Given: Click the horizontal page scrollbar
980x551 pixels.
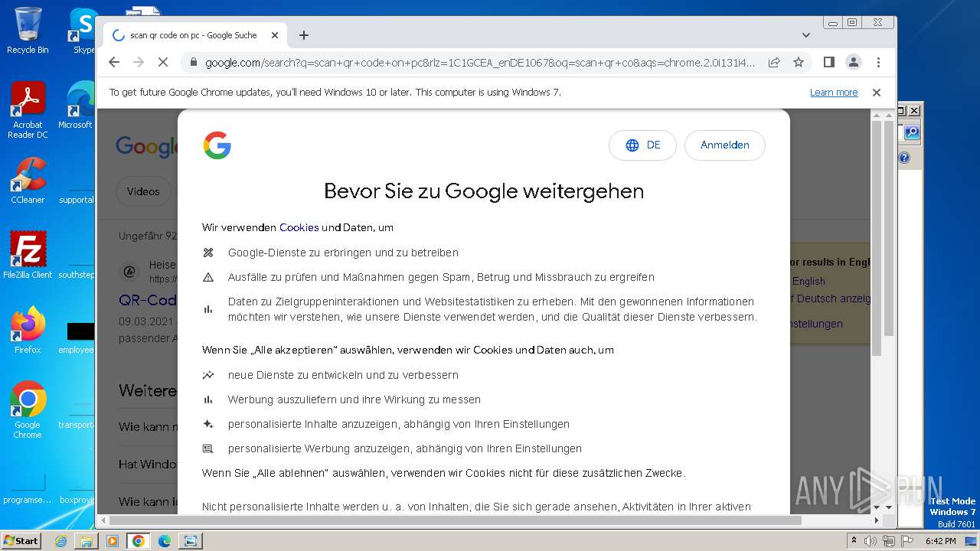Looking at the screenshot, I should click(455, 520).
